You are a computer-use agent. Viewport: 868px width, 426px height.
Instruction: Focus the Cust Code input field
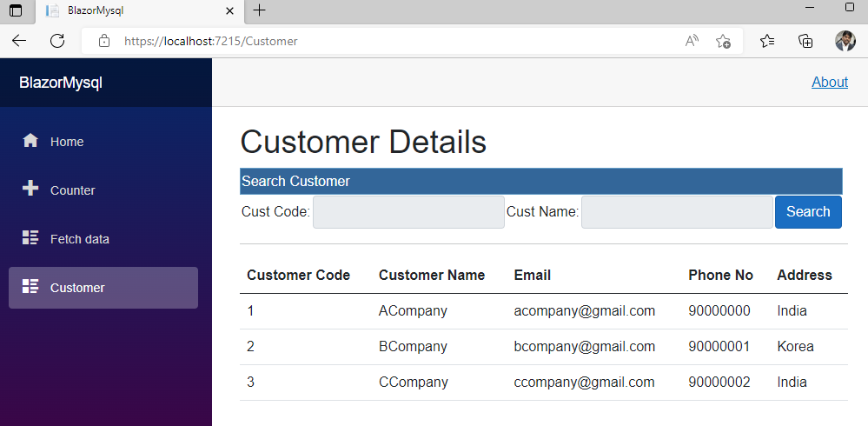coord(408,211)
